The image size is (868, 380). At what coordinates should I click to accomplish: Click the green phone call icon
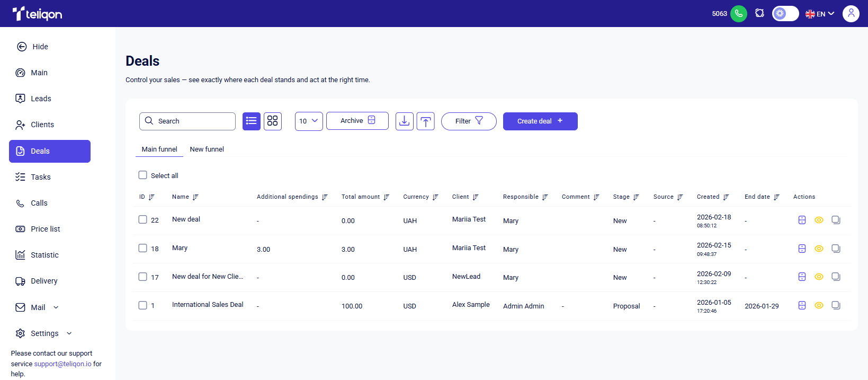pyautogui.click(x=738, y=14)
